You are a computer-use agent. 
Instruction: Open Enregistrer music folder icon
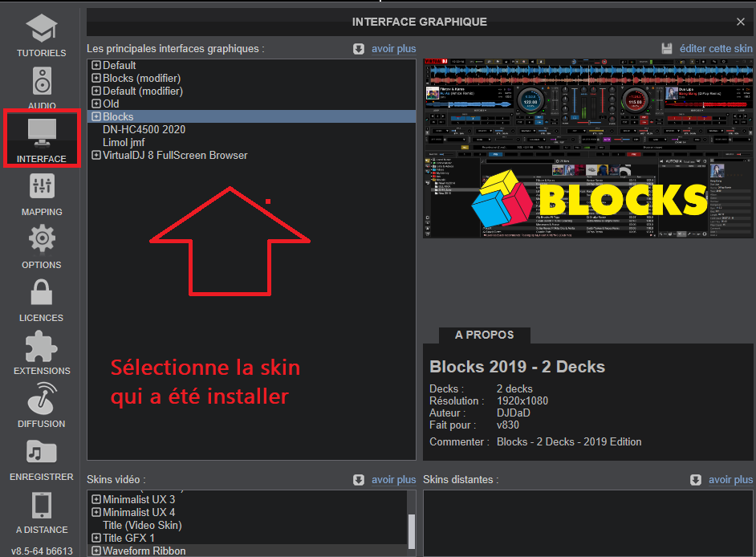(42, 453)
